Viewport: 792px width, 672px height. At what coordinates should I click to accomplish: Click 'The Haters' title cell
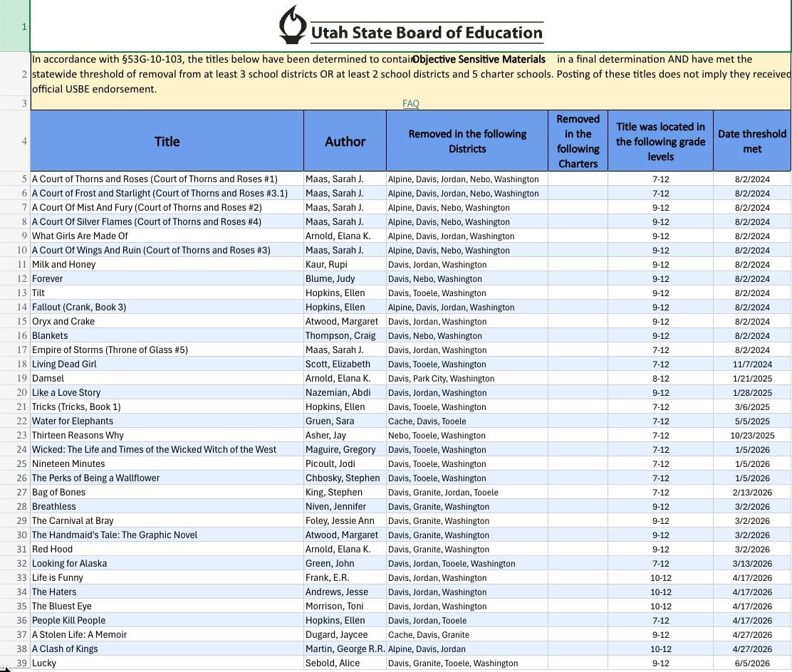pos(167,592)
